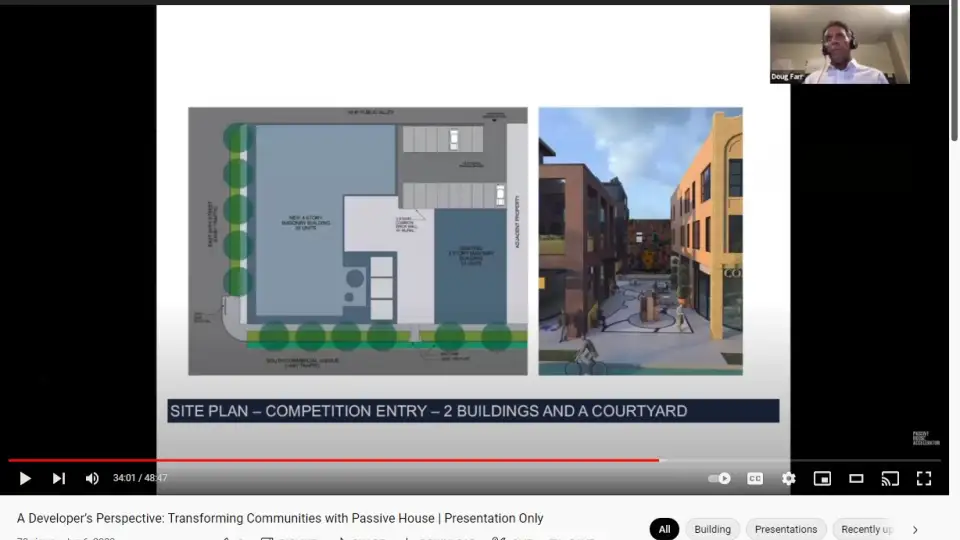Viewport: 960px width, 540px height.
Task: Turn on closed captions
Action: (755, 478)
